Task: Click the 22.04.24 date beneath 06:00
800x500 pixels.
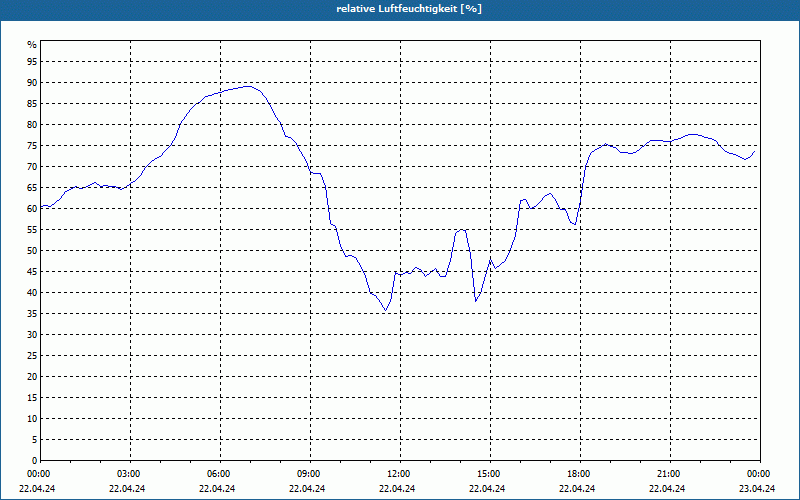Action: coord(217,489)
